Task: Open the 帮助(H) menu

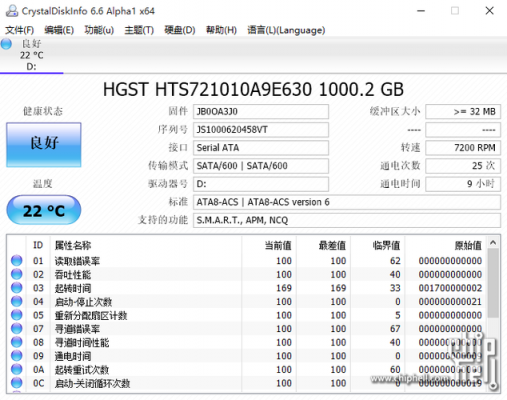Action: tap(221, 30)
